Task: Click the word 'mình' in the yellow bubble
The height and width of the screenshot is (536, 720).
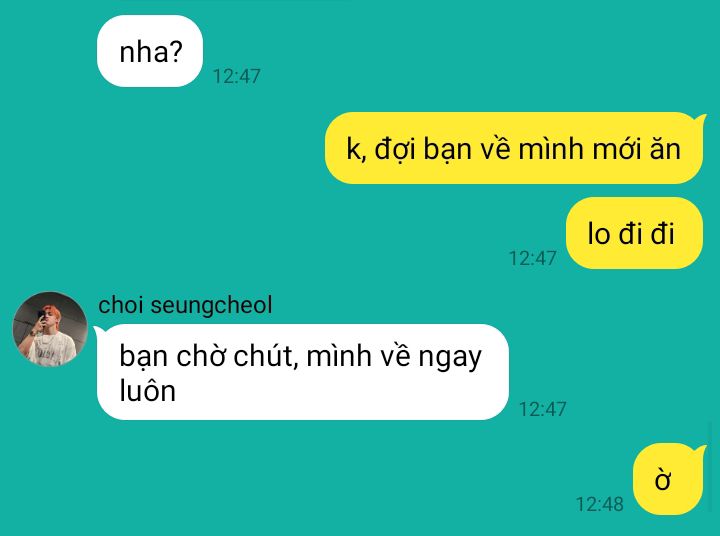Action: pyautogui.click(x=551, y=149)
